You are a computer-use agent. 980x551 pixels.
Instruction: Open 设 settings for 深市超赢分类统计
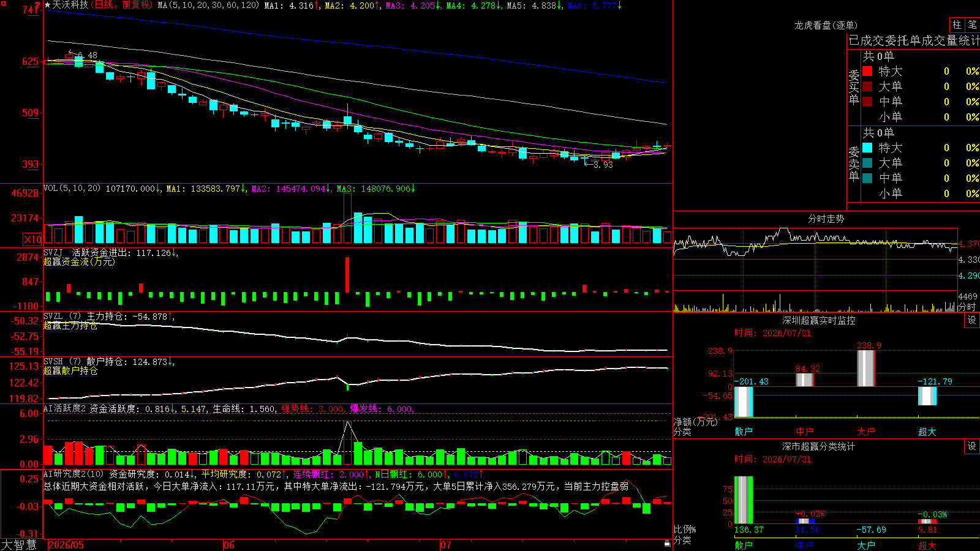coord(972,446)
